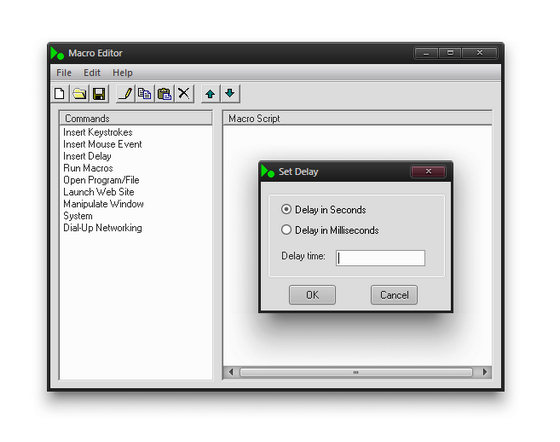Image resolution: width=560 pixels, height=442 pixels.
Task: Cancel the Set Delay dialog
Action: pyautogui.click(x=394, y=295)
